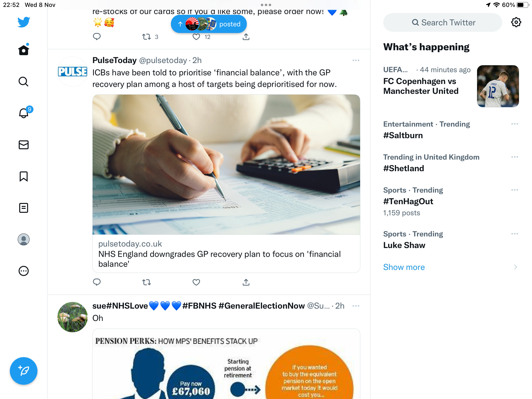The image size is (532, 399).
Task: Like the PulseToday tweet
Action: pos(196,282)
